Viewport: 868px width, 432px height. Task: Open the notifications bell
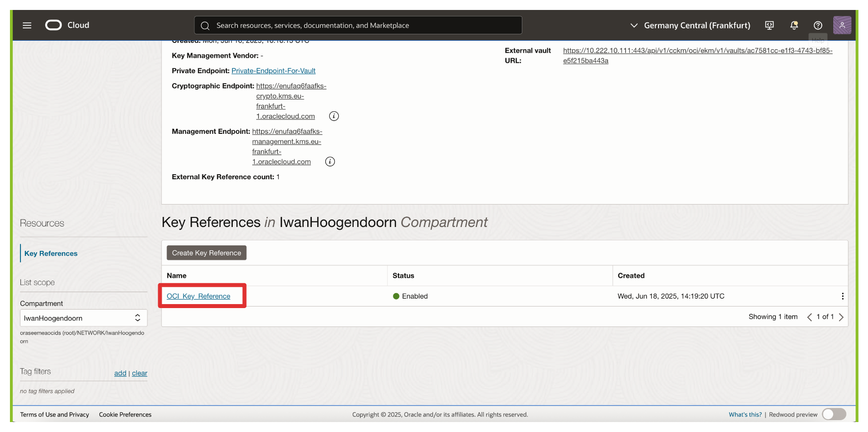click(794, 25)
